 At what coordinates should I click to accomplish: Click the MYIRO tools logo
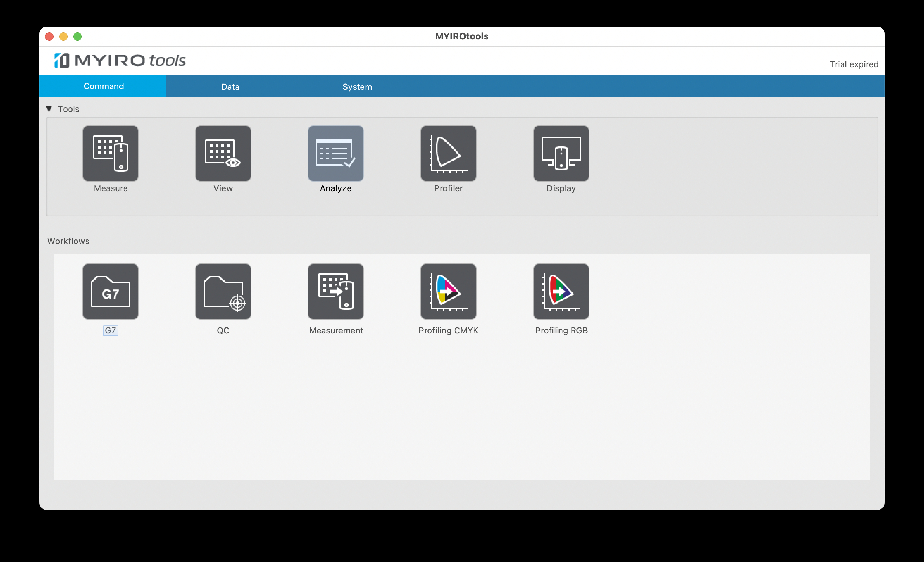pyautogui.click(x=120, y=60)
